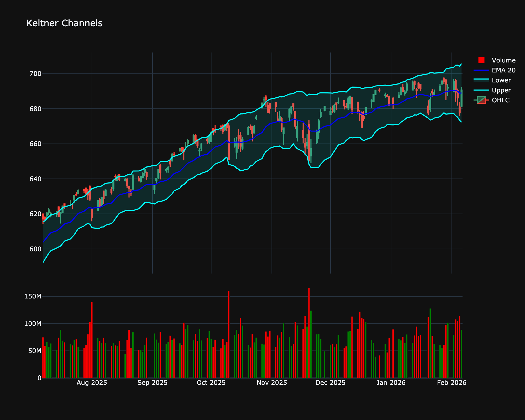
Task: Click the Keltner Channels chart title
Action: (x=64, y=23)
